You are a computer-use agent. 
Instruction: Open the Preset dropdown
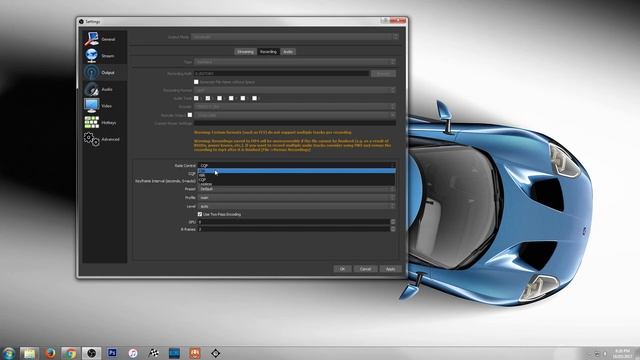[296, 189]
